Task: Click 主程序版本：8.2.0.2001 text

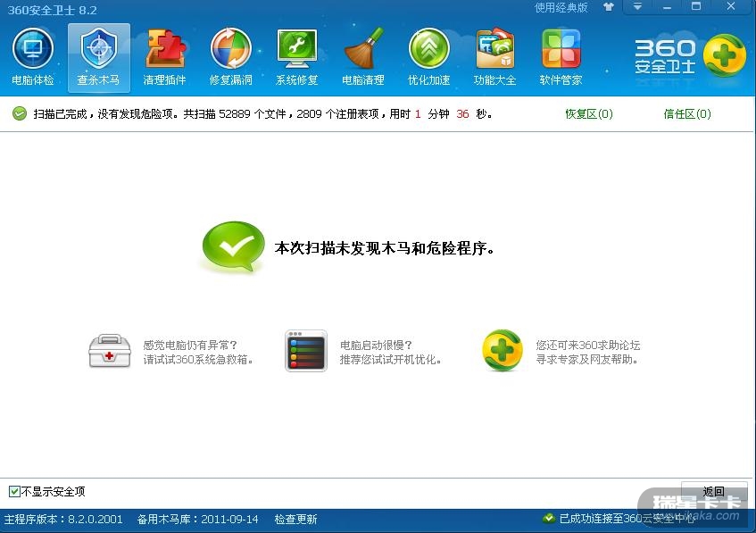Action: tap(63, 520)
